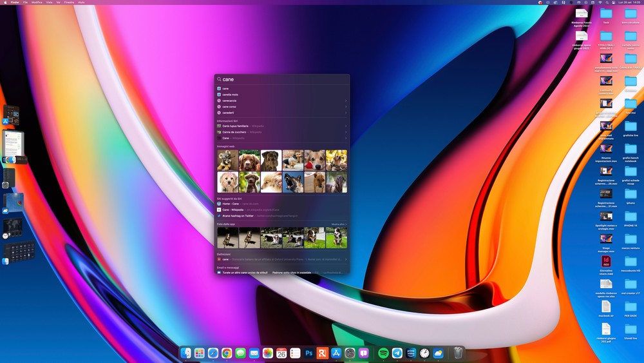Expand "Mostra altro" in Foto dalle app
The height and width of the screenshot is (363, 644).
(x=339, y=224)
